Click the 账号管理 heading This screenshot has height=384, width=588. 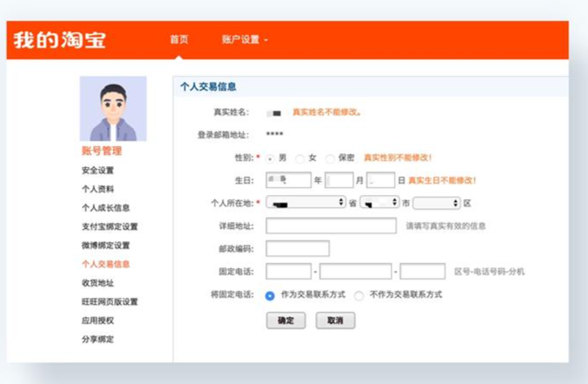point(102,151)
